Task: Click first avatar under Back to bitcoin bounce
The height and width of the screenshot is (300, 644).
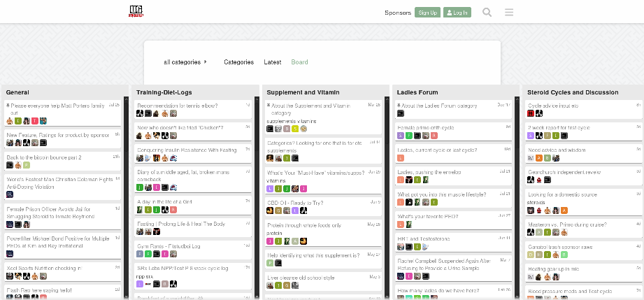Action: [x=10, y=165]
